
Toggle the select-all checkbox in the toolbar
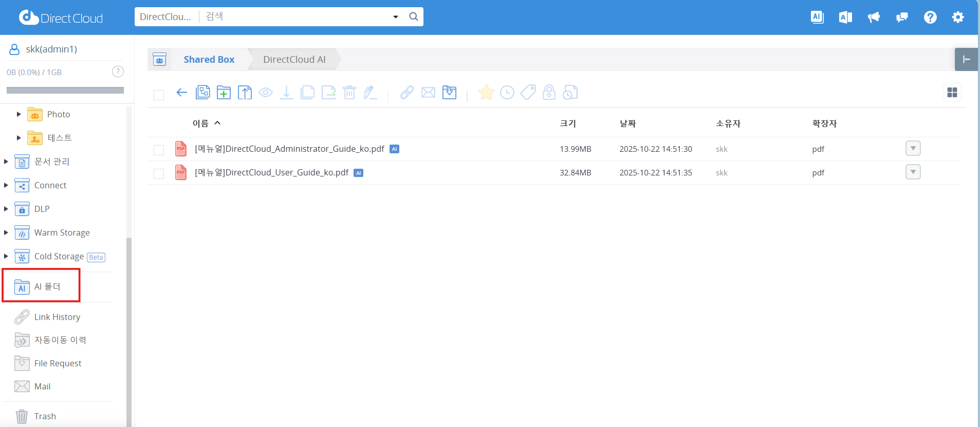coord(159,95)
